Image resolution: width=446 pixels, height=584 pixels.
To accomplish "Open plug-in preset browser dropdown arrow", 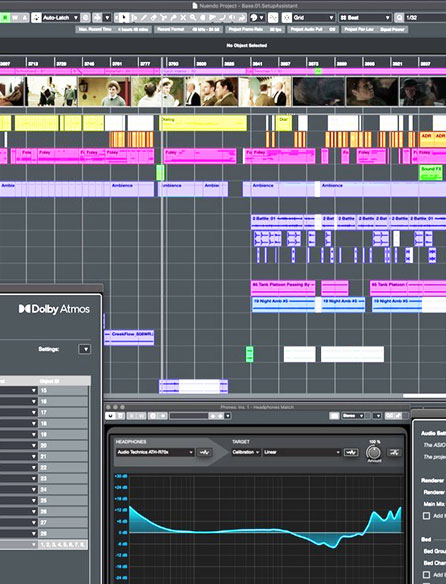I will [x=228, y=416].
